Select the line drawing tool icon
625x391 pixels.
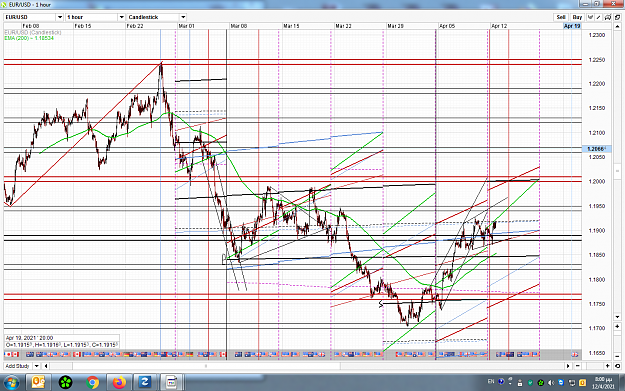pyautogui.click(x=599, y=17)
